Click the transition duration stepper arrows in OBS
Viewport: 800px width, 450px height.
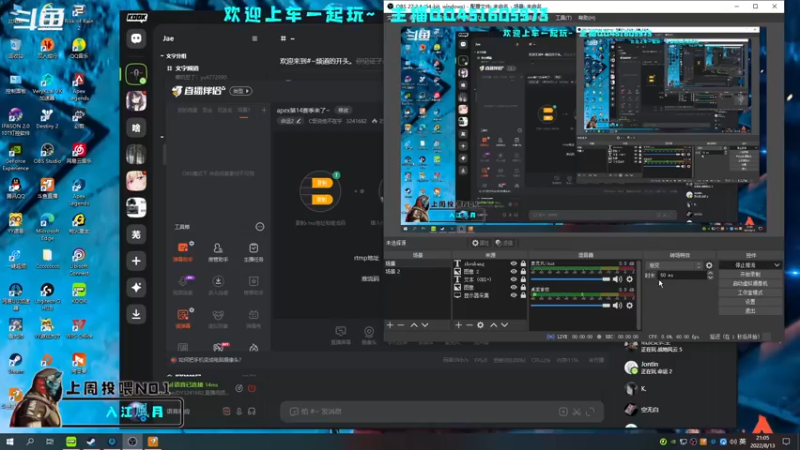[710, 275]
